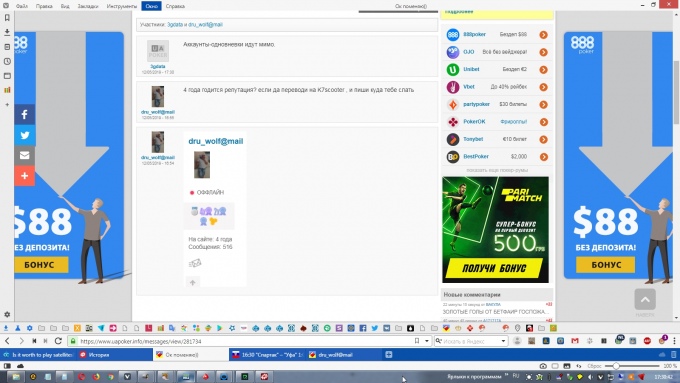Open the history clock sidebar icon
680x383 pixels.
point(7,61)
